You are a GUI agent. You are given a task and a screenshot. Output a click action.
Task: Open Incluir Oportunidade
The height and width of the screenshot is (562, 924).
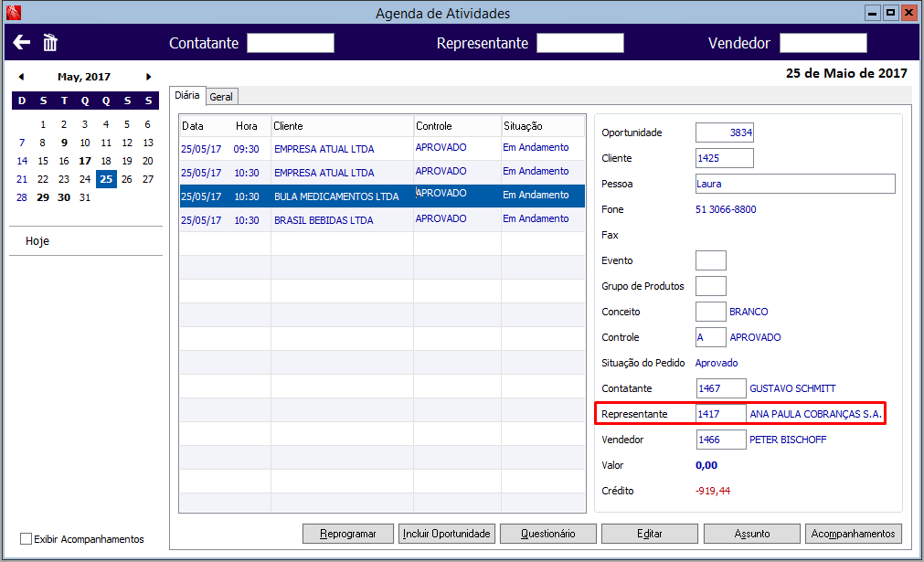point(447,534)
